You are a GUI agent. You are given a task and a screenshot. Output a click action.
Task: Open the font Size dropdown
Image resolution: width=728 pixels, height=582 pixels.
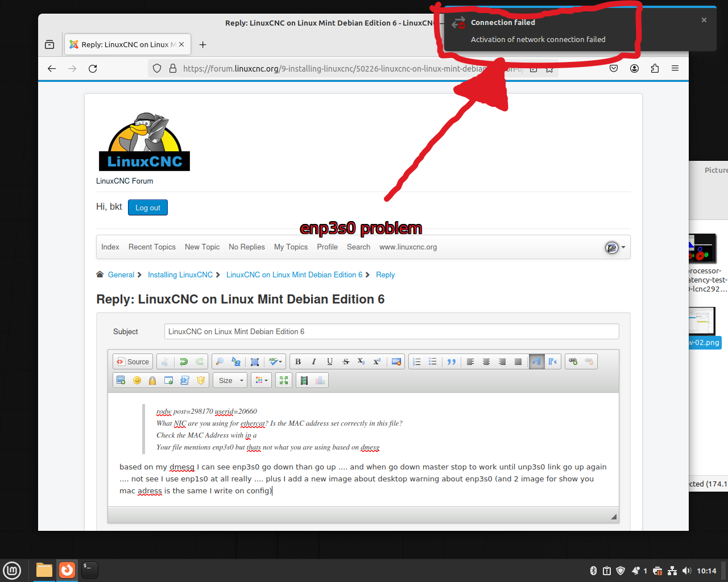coord(231,380)
